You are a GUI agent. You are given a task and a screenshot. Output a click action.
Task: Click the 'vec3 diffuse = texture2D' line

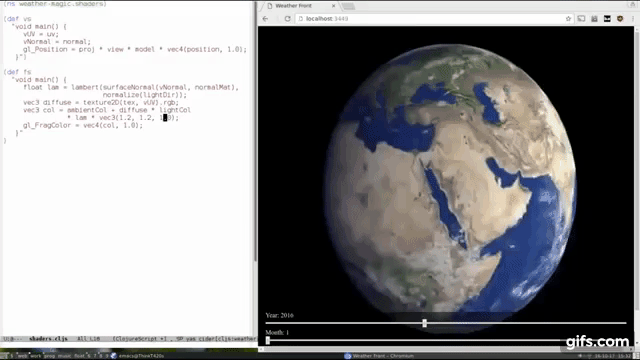101,102
